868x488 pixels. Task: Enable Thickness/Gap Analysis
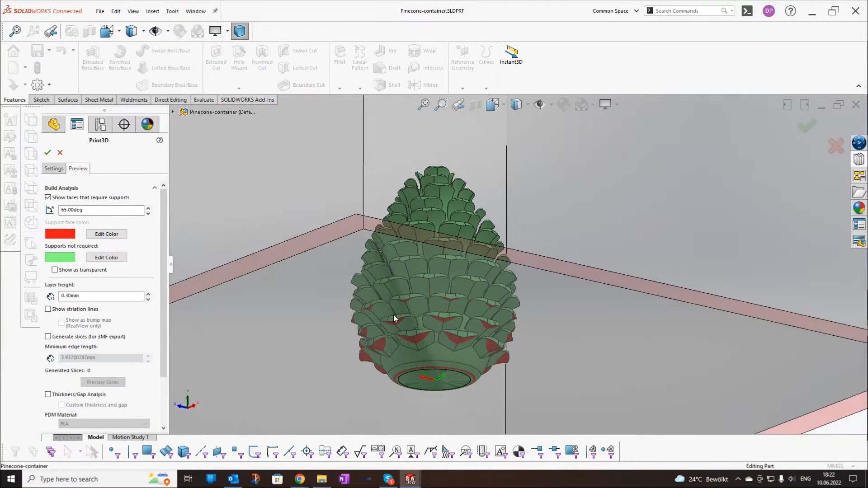(48, 394)
